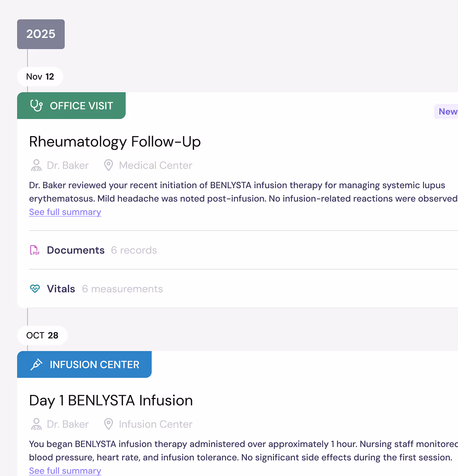458x476 pixels.
Task: Open full summary of Day 1 BENLYSTA Infusion
Action: pyautogui.click(x=65, y=470)
